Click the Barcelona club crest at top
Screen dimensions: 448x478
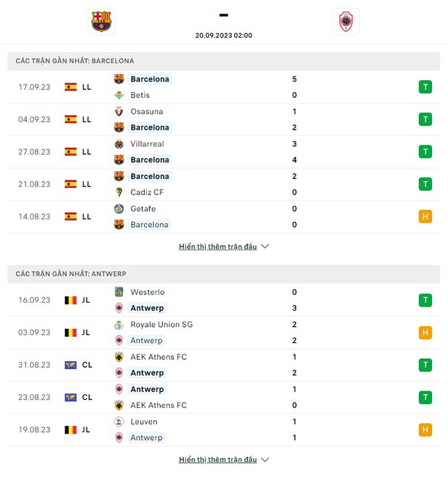point(101,21)
